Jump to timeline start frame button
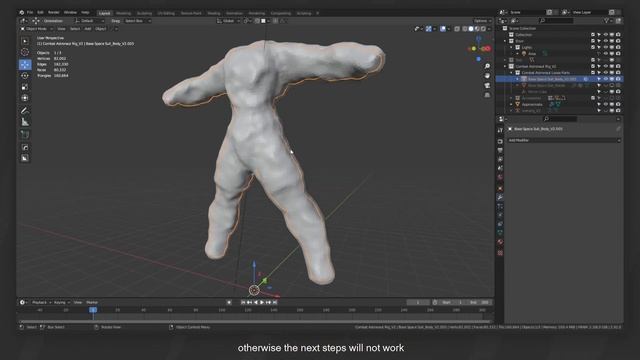The image size is (640, 360). click(x=243, y=302)
